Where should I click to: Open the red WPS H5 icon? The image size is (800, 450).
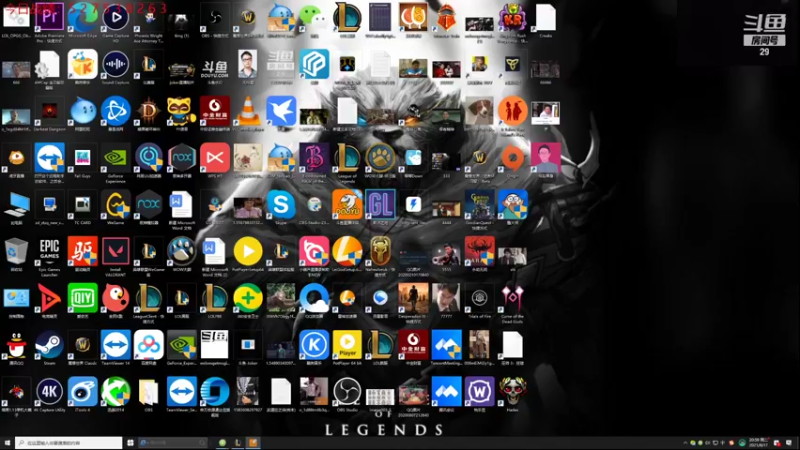pos(215,158)
